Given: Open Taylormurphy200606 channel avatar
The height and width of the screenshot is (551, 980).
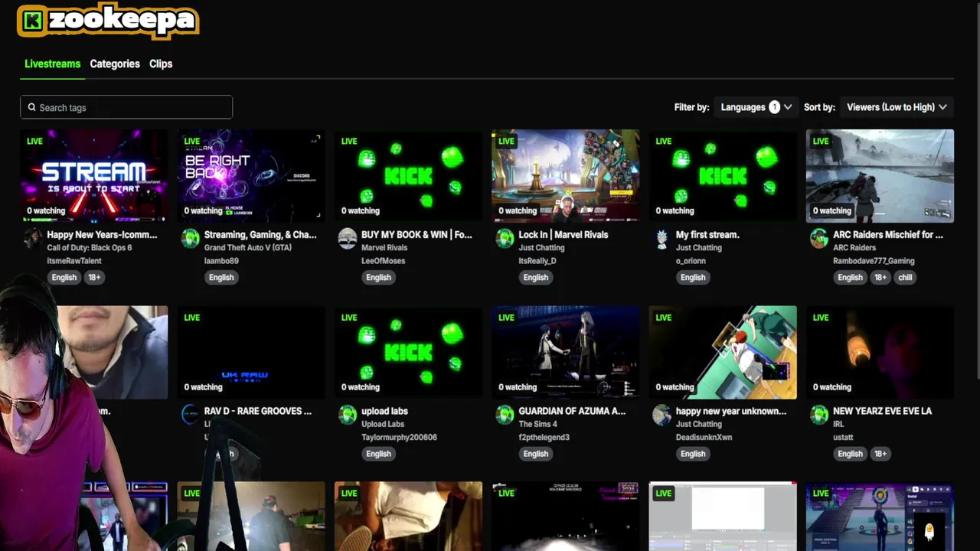Looking at the screenshot, I should tap(348, 414).
